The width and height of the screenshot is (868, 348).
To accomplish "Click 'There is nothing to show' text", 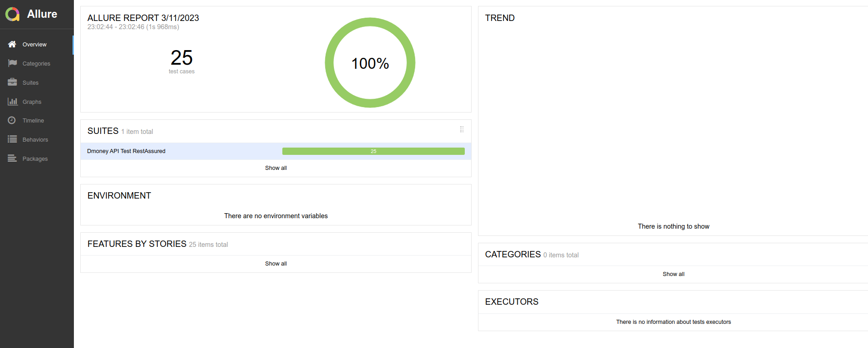I will click(674, 226).
